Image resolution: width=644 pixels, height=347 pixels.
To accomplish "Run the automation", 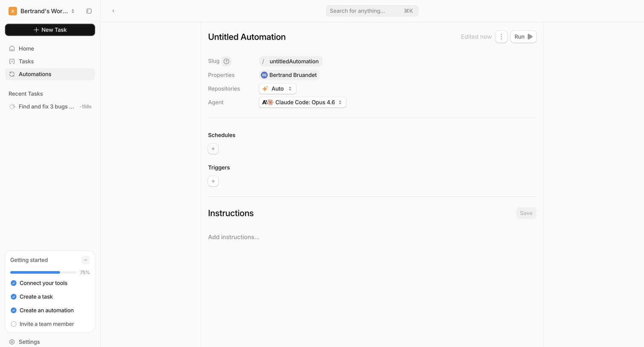I will [x=523, y=37].
